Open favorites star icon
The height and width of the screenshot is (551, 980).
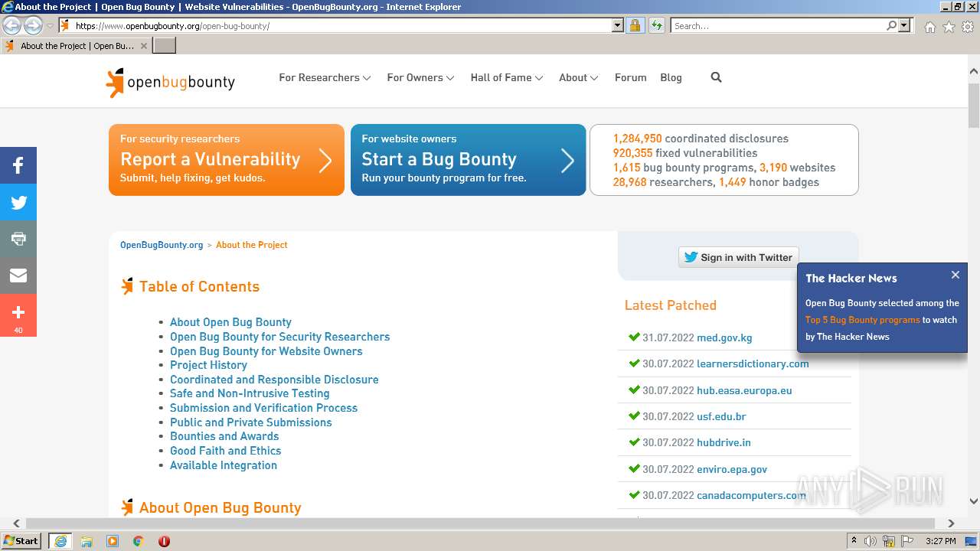(x=949, y=27)
